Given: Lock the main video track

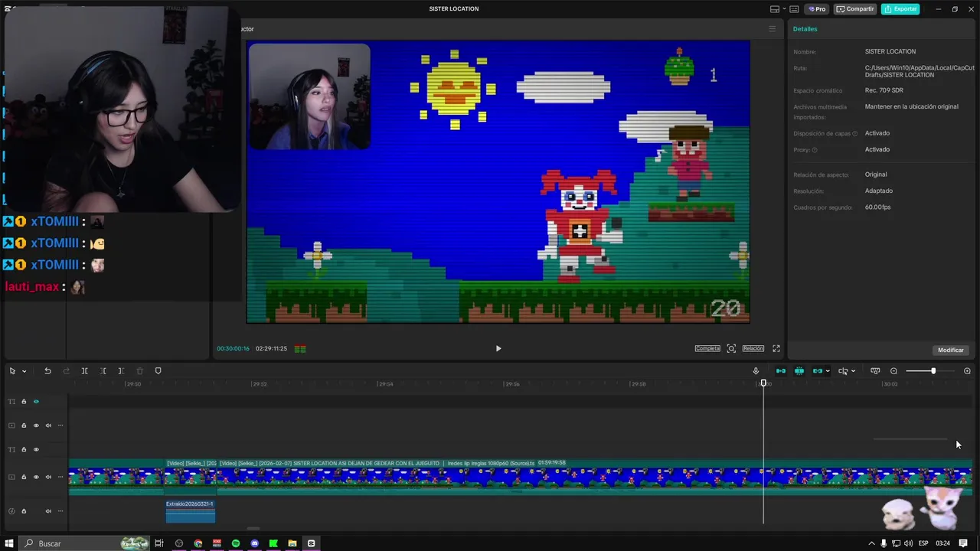Looking at the screenshot, I should [x=24, y=478].
